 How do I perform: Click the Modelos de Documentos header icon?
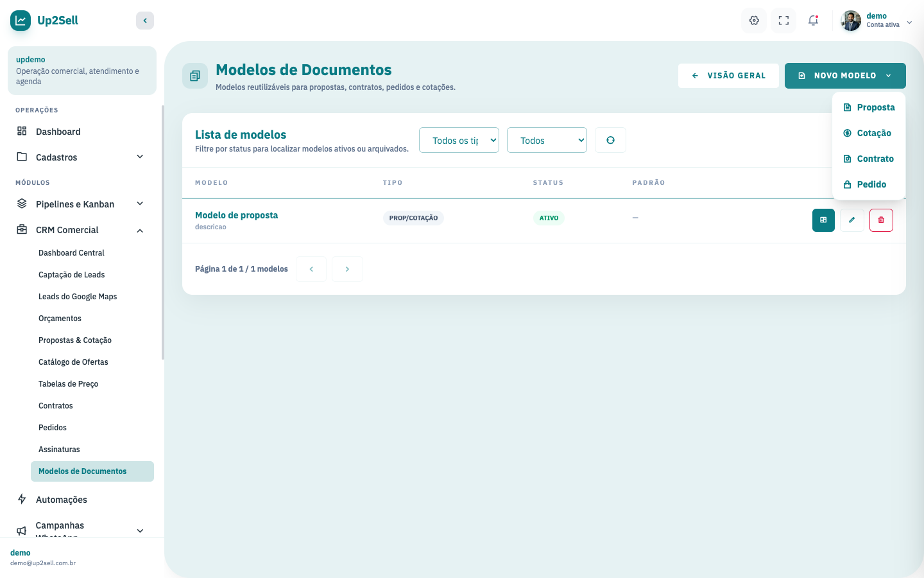coord(195,76)
